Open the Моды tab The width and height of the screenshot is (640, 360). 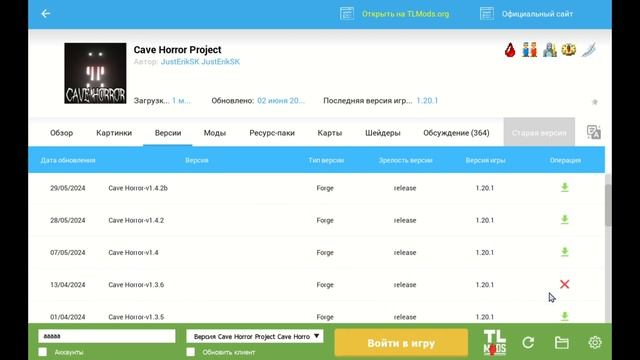[x=215, y=133]
